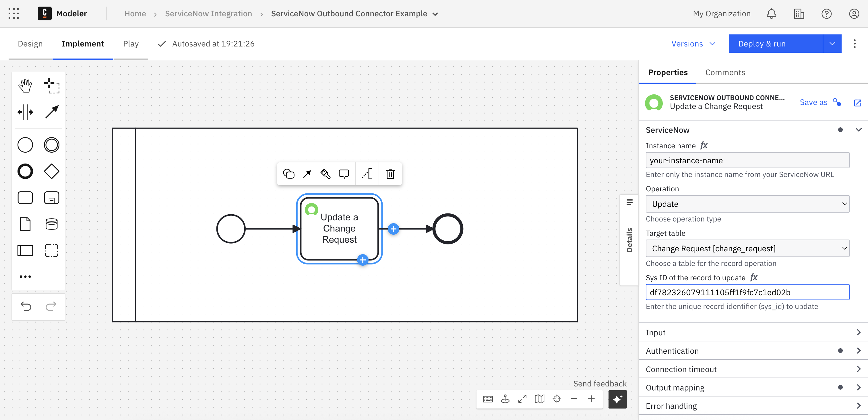Toggle the minimap view

pos(539,399)
